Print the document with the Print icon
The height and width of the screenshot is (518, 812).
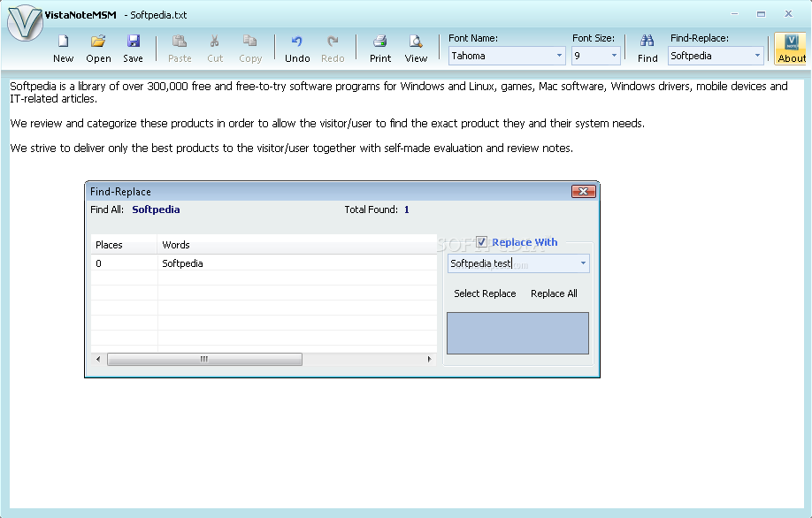380,42
